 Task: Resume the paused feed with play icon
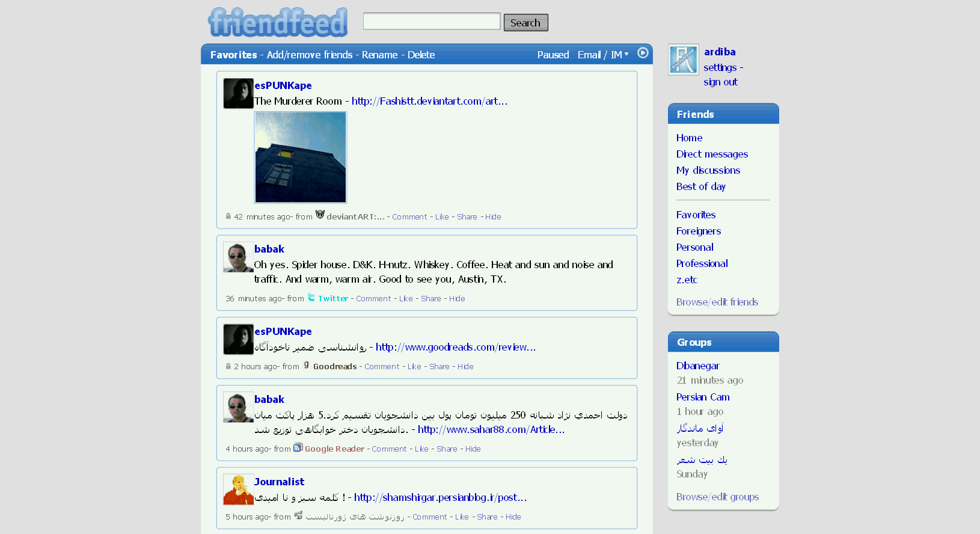(643, 53)
